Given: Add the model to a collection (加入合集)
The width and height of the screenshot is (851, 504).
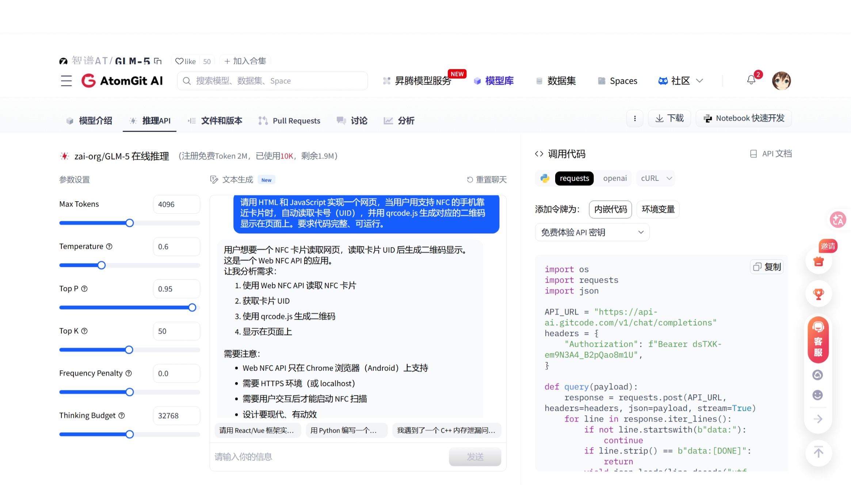Looking at the screenshot, I should [x=245, y=61].
